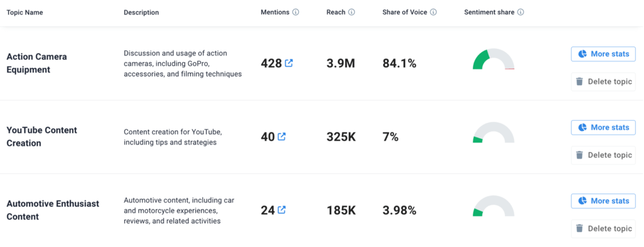
Task: Open mentions link icon beside 24
Action: [x=282, y=210]
